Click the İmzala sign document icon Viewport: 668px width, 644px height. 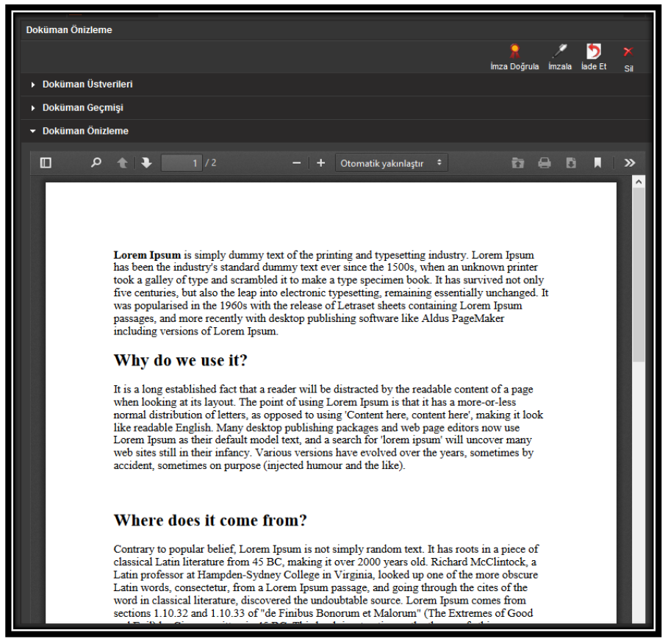(560, 52)
